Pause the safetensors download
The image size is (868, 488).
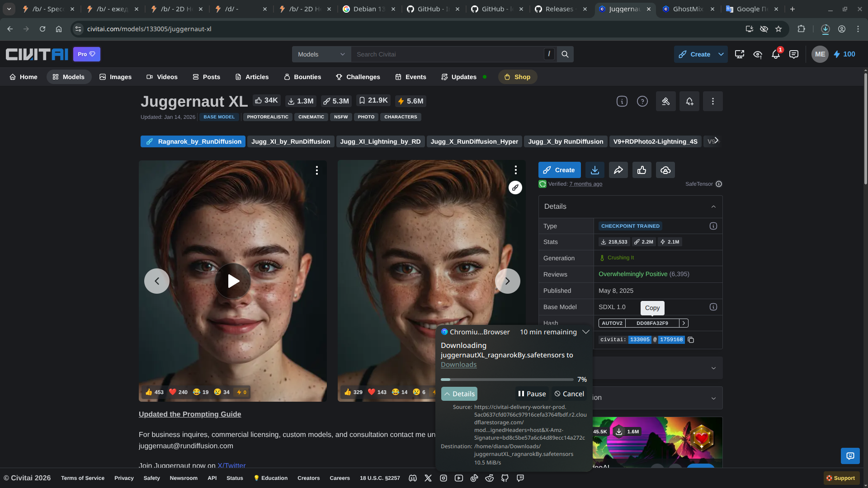coord(532,394)
